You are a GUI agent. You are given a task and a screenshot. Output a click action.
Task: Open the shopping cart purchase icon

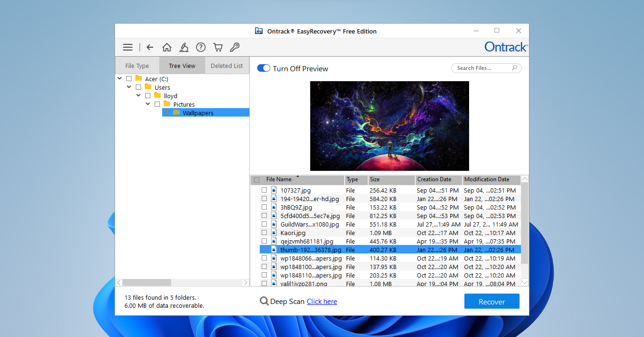(x=218, y=47)
